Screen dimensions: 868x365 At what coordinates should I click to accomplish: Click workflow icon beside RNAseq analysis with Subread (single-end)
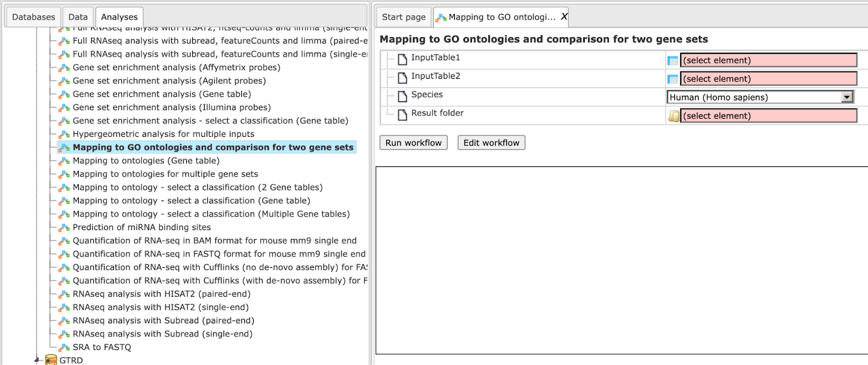pos(64,335)
